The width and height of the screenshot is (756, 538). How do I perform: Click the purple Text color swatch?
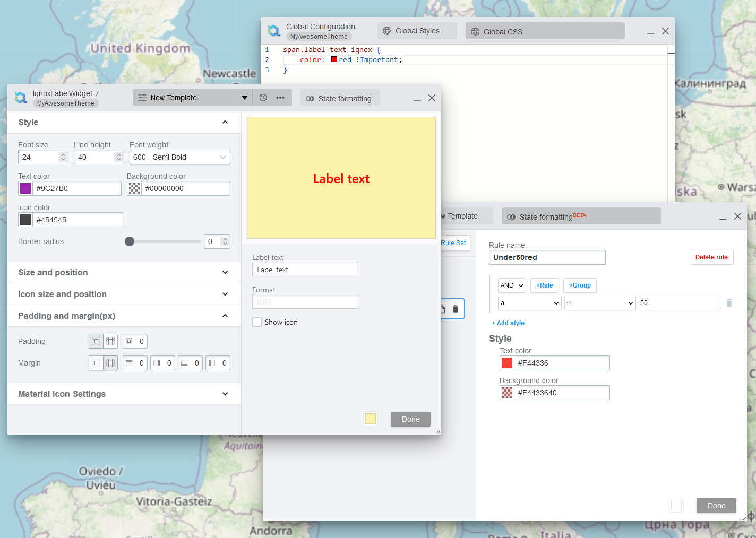[x=25, y=188]
